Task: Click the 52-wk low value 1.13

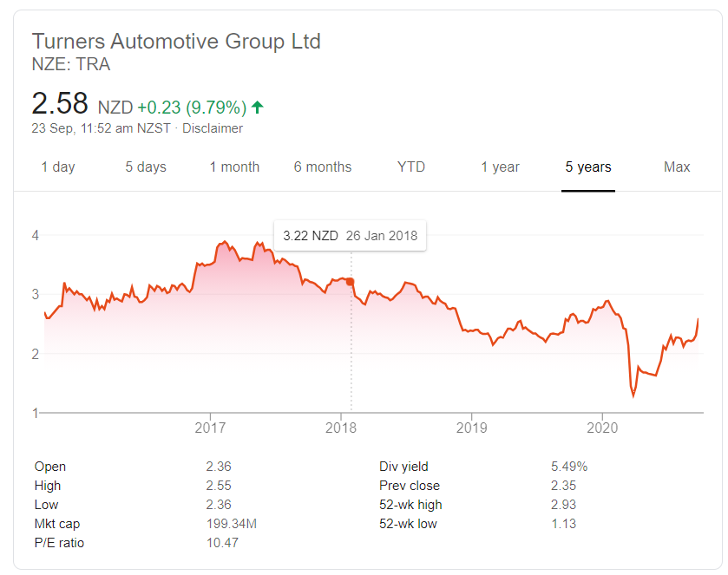Action: 564,524
